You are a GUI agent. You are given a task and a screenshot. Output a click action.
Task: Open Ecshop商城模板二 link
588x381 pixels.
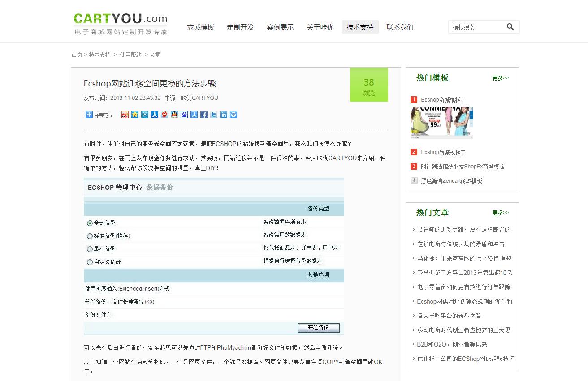[x=443, y=152]
